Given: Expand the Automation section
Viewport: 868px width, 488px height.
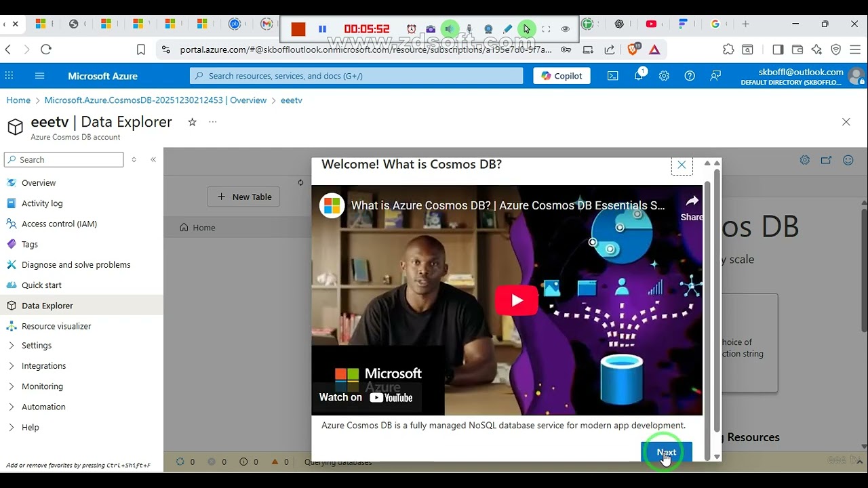Looking at the screenshot, I should (43, 407).
